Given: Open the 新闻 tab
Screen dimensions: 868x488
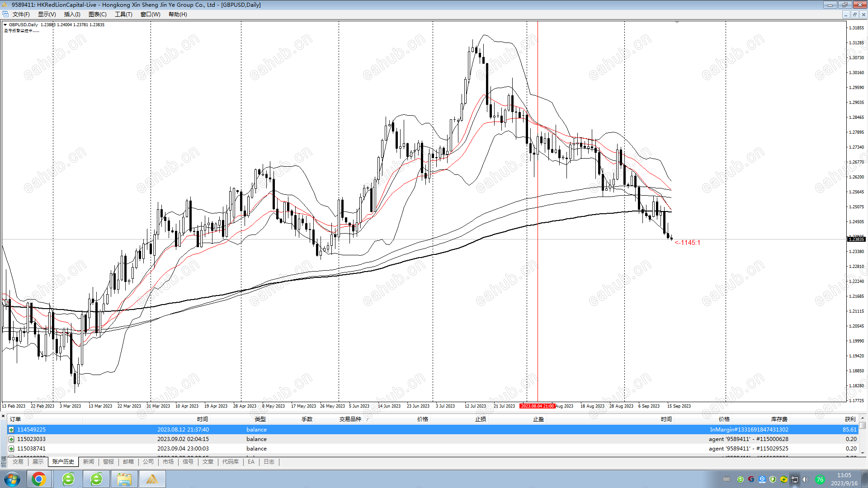Looking at the screenshot, I should tap(88, 462).
